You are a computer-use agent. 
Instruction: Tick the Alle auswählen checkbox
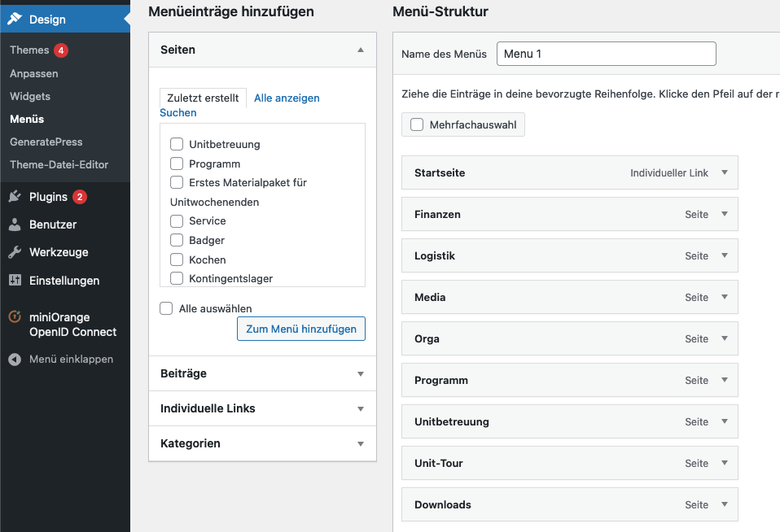[x=166, y=308]
